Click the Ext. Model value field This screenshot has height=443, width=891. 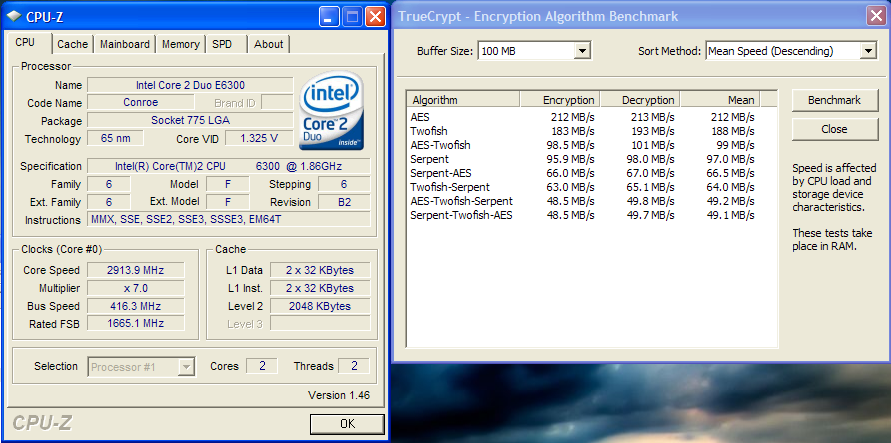(x=228, y=202)
